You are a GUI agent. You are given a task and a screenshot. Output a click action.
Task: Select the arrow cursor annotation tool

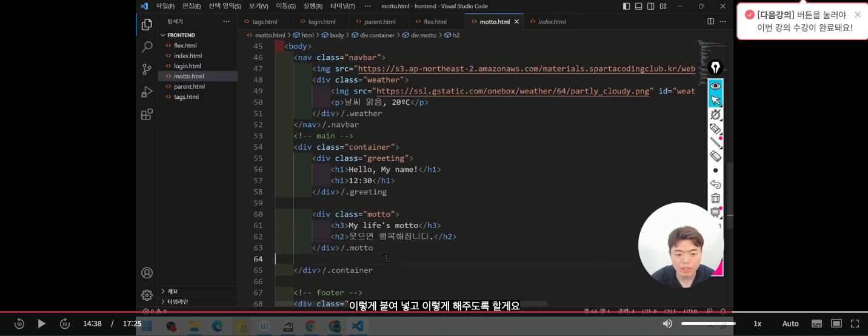pyautogui.click(x=715, y=100)
